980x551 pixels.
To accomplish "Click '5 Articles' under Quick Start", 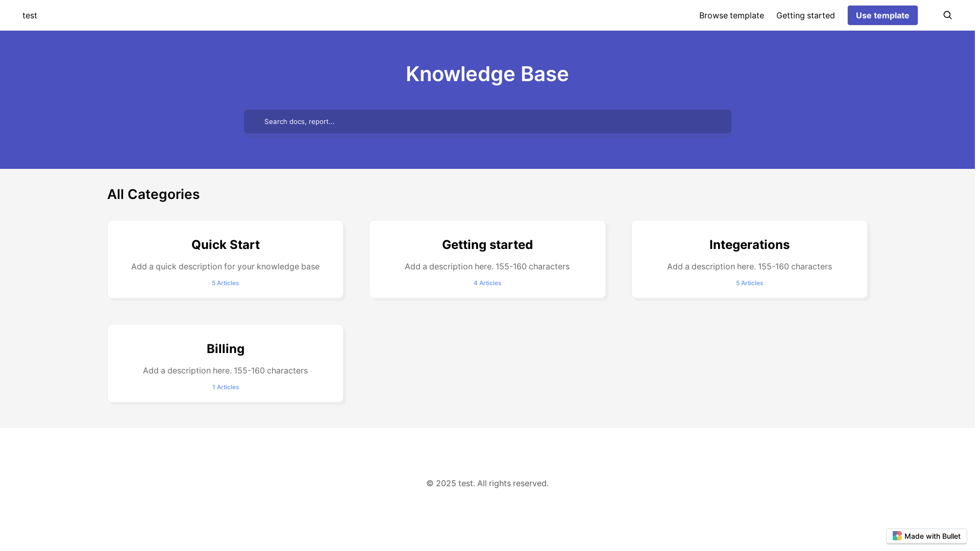I will click(226, 283).
